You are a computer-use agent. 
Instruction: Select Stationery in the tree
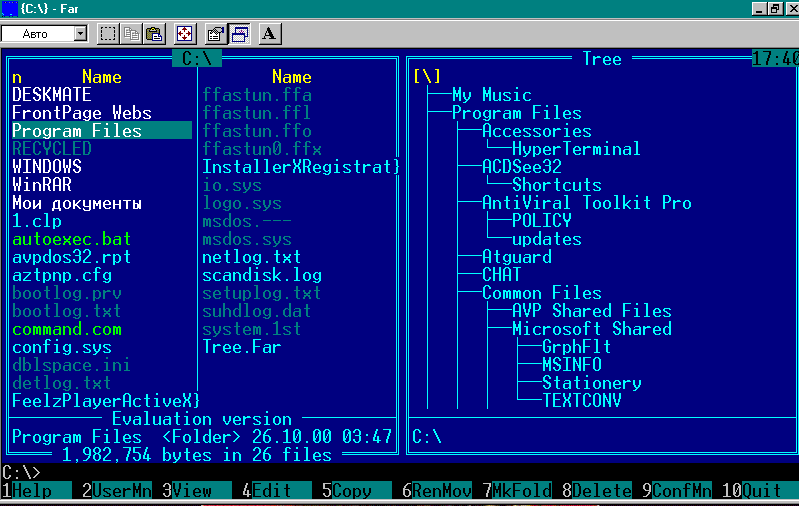click(592, 383)
